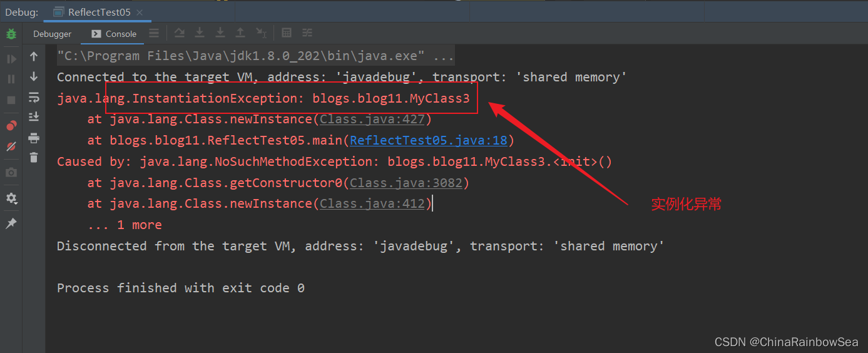The width and height of the screenshot is (868, 353).
Task: Close the ReflectTest05 debug tab
Action: pos(139,13)
